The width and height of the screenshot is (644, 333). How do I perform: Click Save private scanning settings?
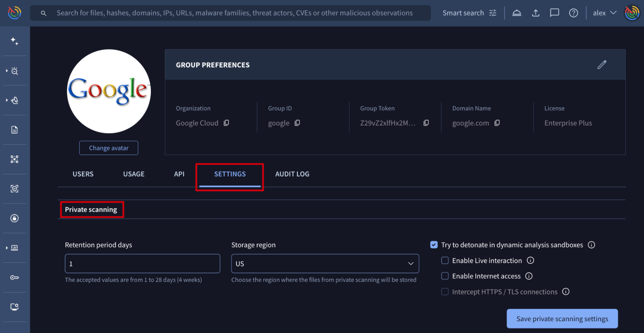pyautogui.click(x=562, y=319)
